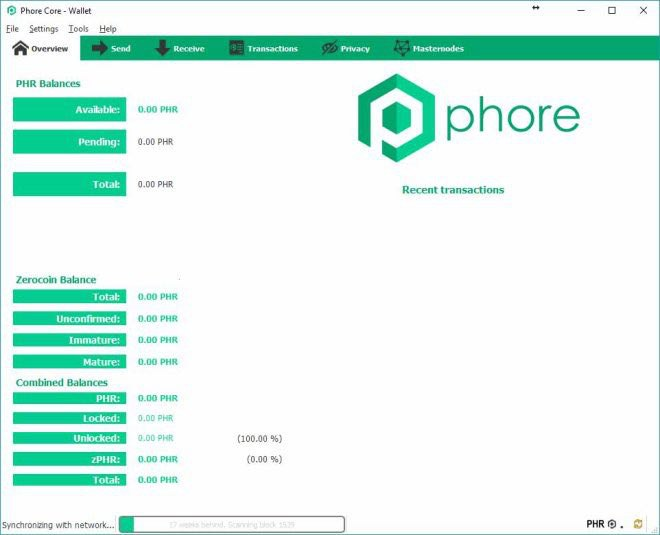The image size is (660, 535).
Task: Click the sync progress bar
Action: (232, 524)
